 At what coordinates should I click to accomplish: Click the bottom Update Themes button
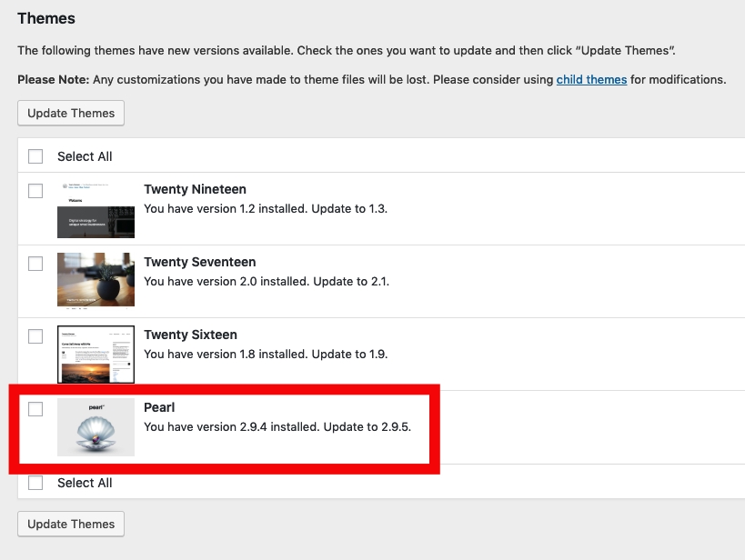[x=71, y=524]
